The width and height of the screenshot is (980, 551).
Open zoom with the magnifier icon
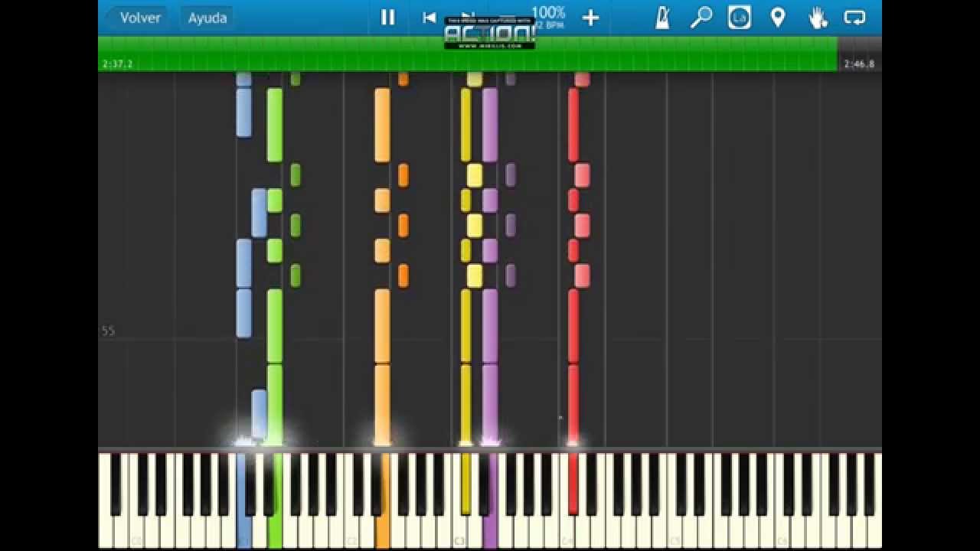click(x=701, y=18)
